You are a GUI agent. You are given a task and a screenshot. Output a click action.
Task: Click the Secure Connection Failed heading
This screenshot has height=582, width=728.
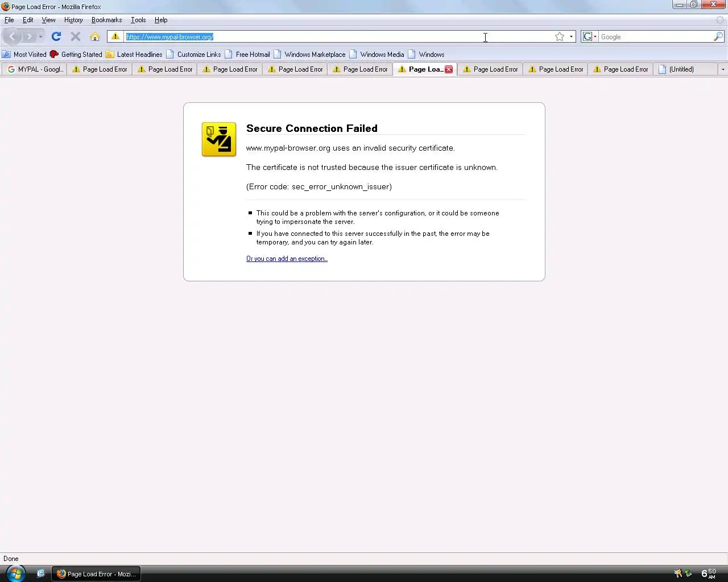tap(312, 128)
